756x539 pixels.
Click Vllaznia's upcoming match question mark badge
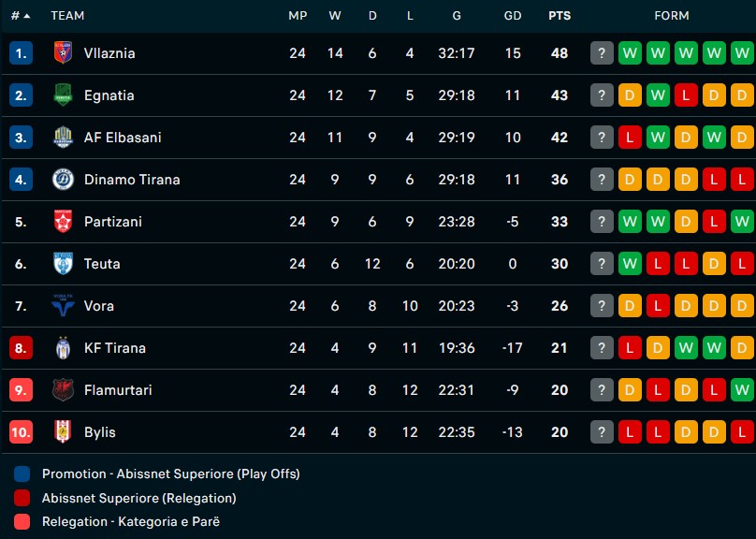[602, 53]
